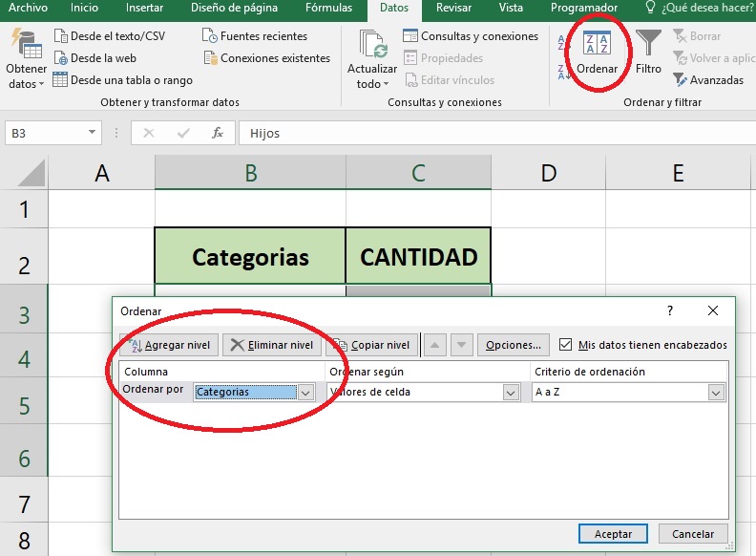The image size is (756, 556).
Task: Click the Opciones button in dialog
Action: (x=513, y=345)
